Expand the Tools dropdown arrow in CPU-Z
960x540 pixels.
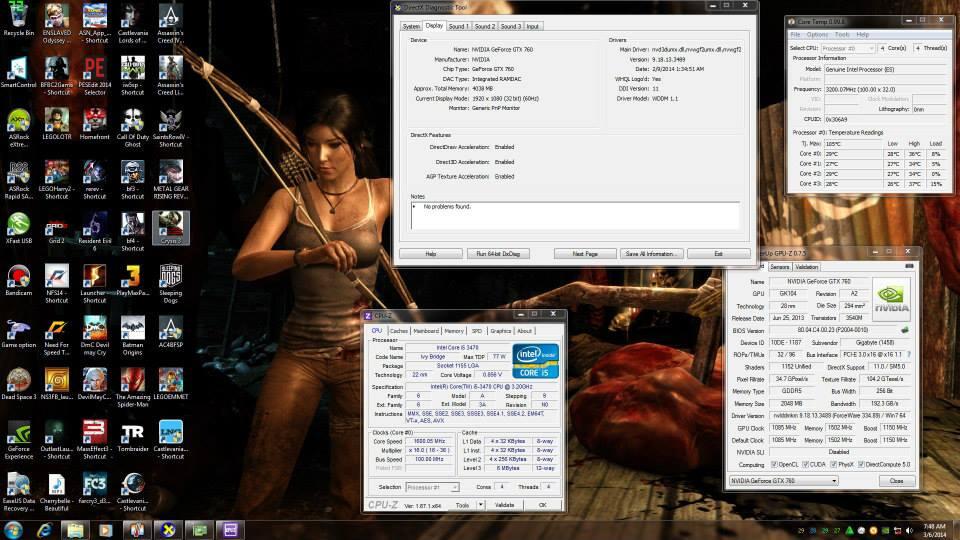click(x=481, y=505)
